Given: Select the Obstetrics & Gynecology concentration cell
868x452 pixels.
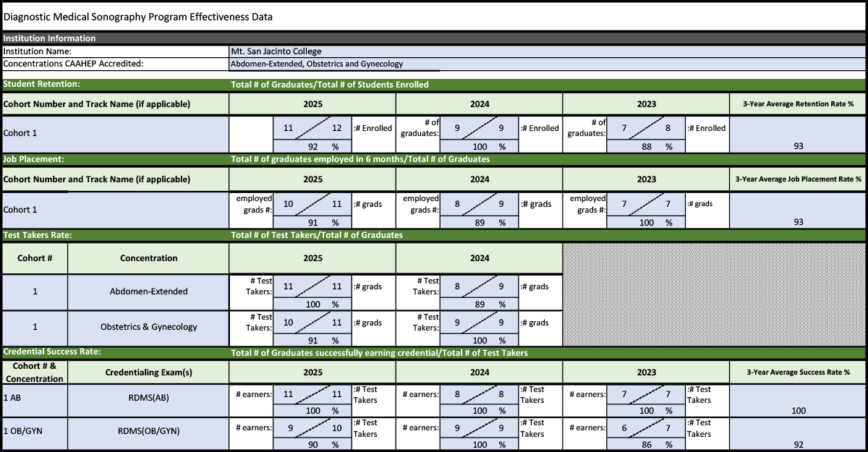Looking at the screenshot, I should [x=148, y=327].
